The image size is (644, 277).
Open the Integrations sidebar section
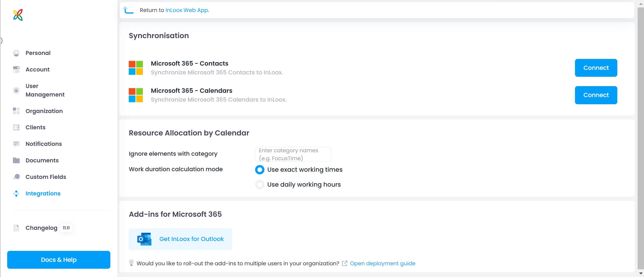[x=43, y=193]
